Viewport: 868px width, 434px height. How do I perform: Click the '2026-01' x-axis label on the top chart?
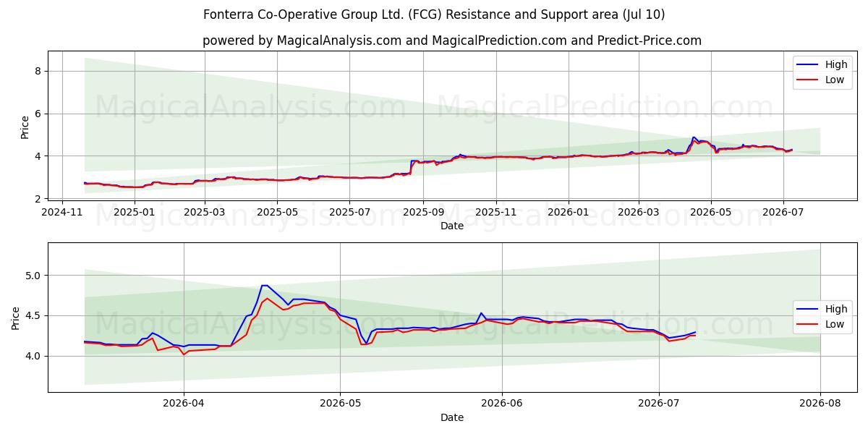coord(568,212)
